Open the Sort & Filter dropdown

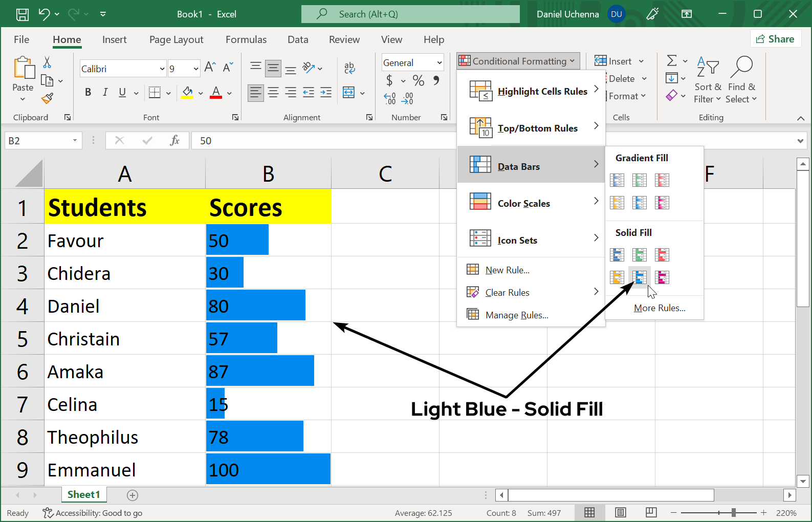pos(708,80)
